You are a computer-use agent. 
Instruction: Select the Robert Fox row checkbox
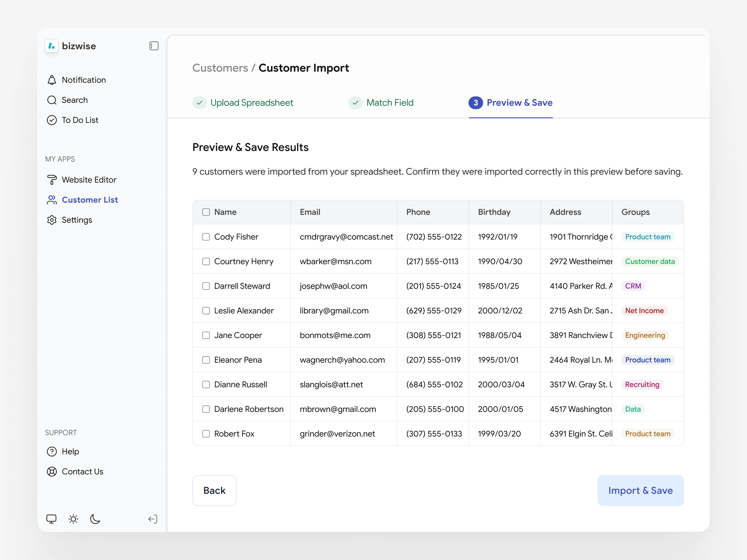click(x=206, y=434)
